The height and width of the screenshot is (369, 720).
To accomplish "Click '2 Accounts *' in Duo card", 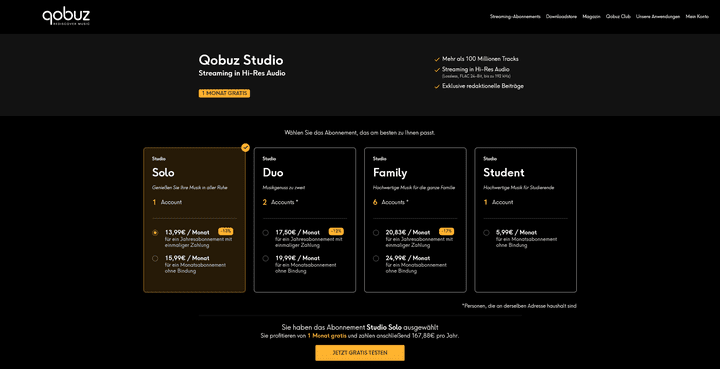I will pos(281,202).
